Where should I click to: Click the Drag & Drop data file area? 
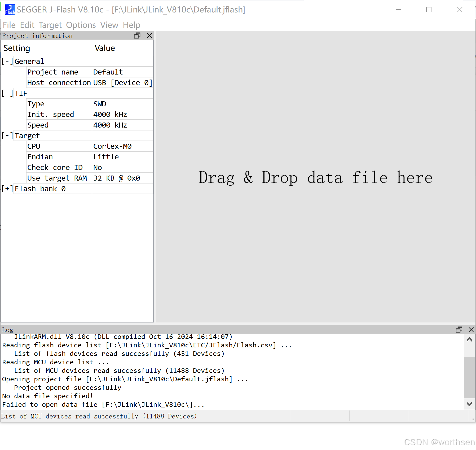point(316,177)
